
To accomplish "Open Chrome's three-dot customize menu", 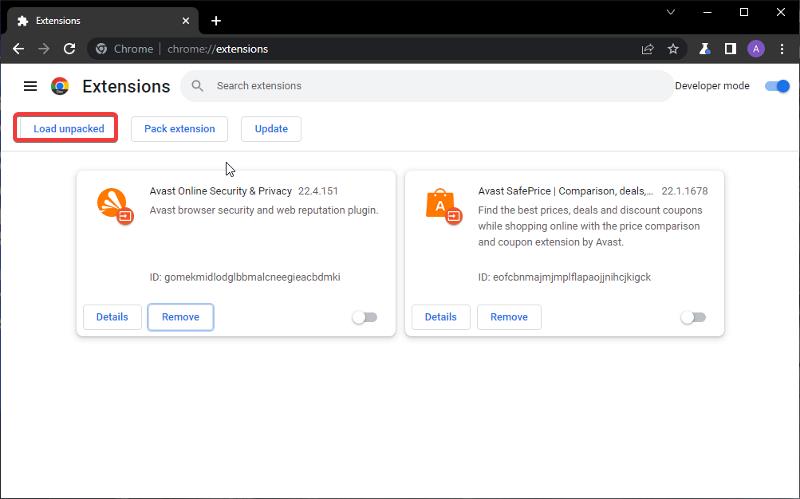I will (x=782, y=48).
